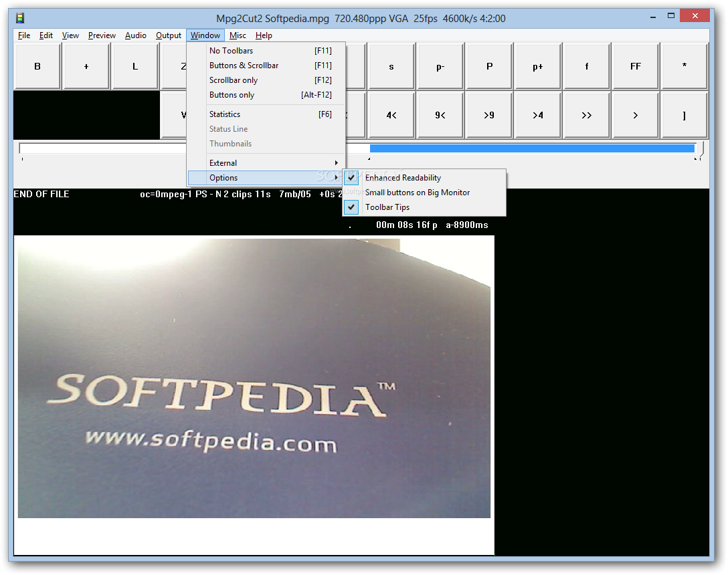Click the lowercase f toolbar button
This screenshot has height=575, width=728.
pyautogui.click(x=587, y=66)
